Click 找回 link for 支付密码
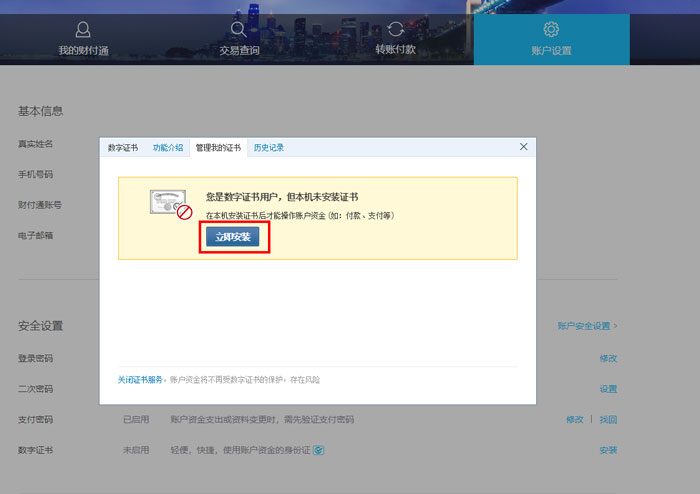This screenshot has width=700, height=494. (608, 420)
